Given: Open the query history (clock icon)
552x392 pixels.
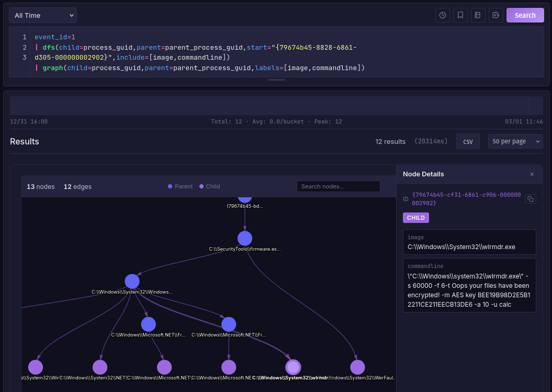Looking at the screenshot, I should [x=442, y=15].
